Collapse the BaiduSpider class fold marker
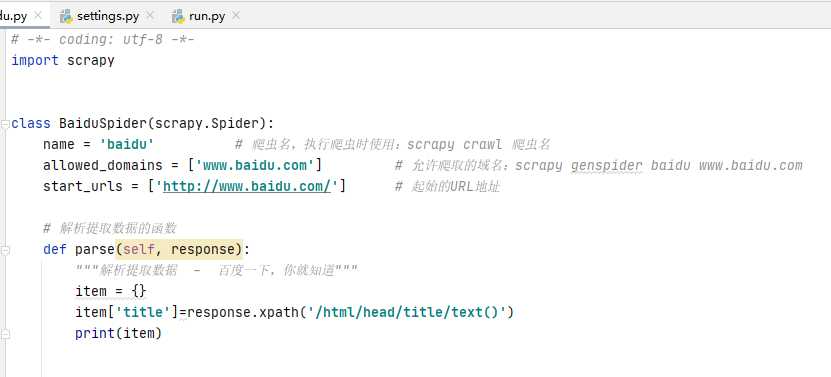The height and width of the screenshot is (377, 831). [x=5, y=124]
